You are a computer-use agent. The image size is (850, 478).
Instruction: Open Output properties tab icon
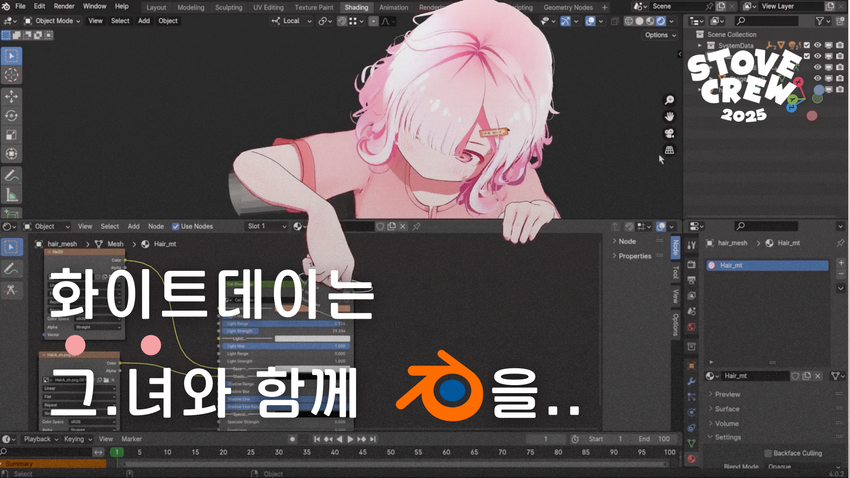pyautogui.click(x=691, y=280)
